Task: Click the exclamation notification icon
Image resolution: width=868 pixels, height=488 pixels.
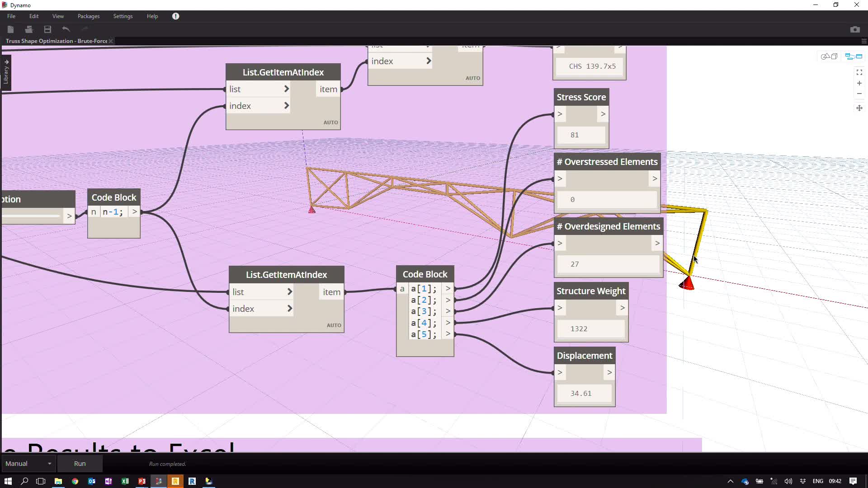Action: coord(175,16)
